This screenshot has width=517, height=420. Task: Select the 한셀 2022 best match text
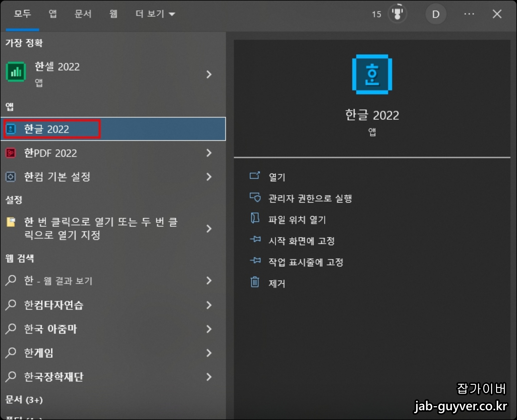[57, 67]
